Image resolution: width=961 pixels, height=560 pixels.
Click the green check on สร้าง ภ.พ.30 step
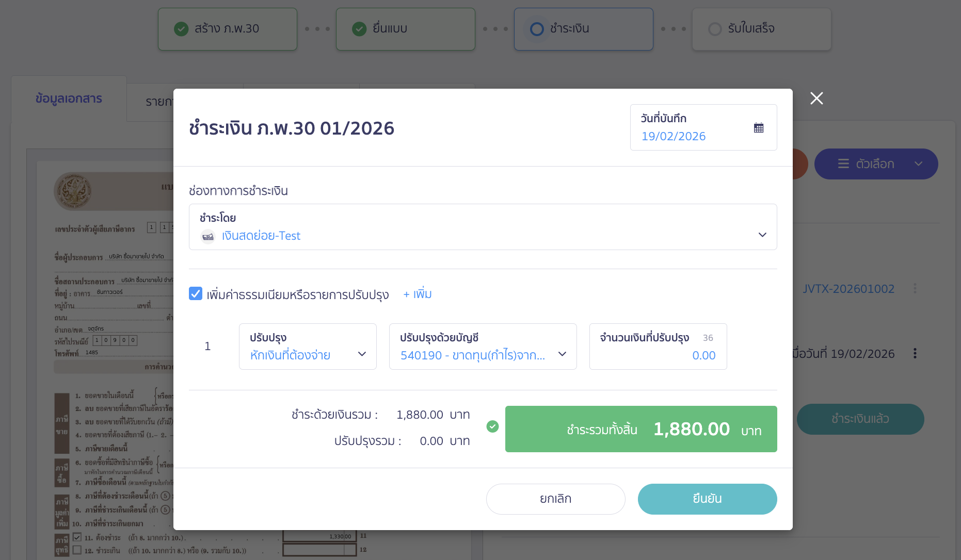[181, 29]
